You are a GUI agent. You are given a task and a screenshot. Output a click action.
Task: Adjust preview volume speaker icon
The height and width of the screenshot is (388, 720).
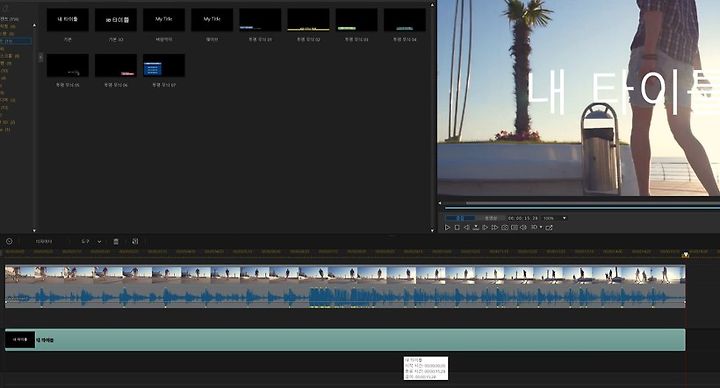[523, 227]
